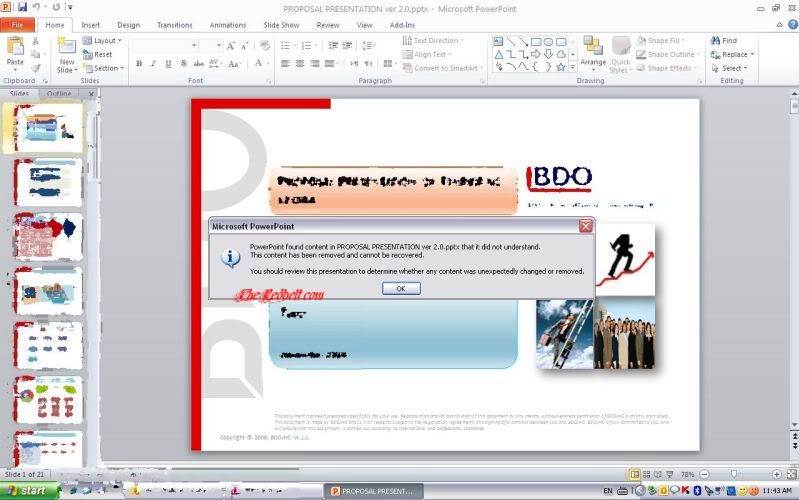Toggle Align Text Right

click(315, 64)
